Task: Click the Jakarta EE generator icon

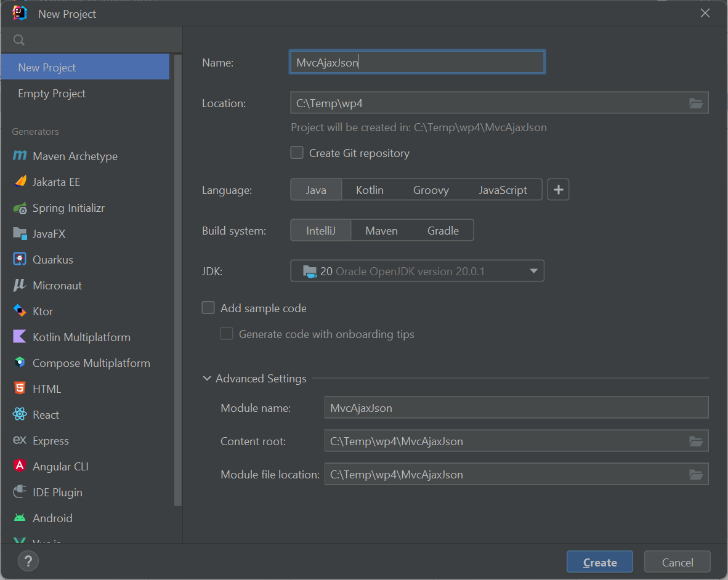Action: click(x=20, y=182)
